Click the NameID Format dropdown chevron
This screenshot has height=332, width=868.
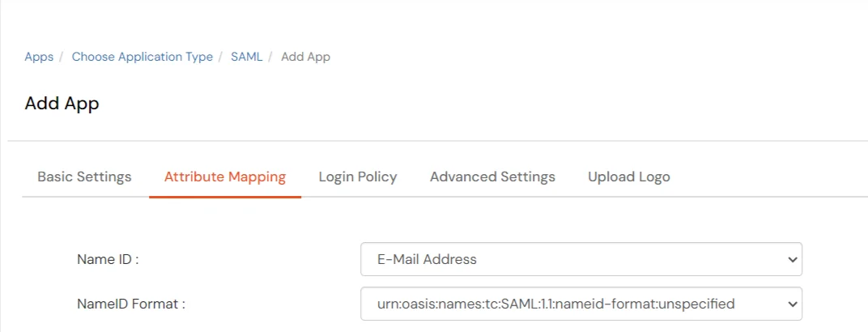[792, 304]
